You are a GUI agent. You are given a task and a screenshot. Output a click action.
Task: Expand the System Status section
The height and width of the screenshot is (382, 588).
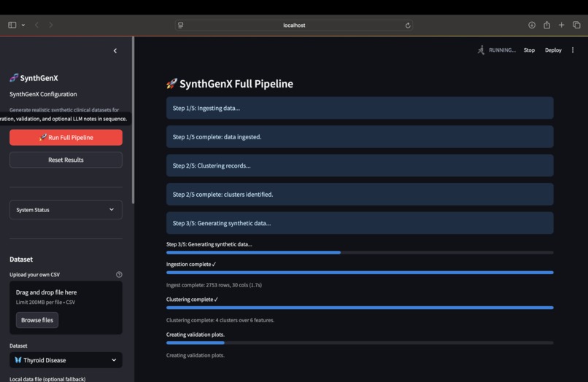coord(66,209)
